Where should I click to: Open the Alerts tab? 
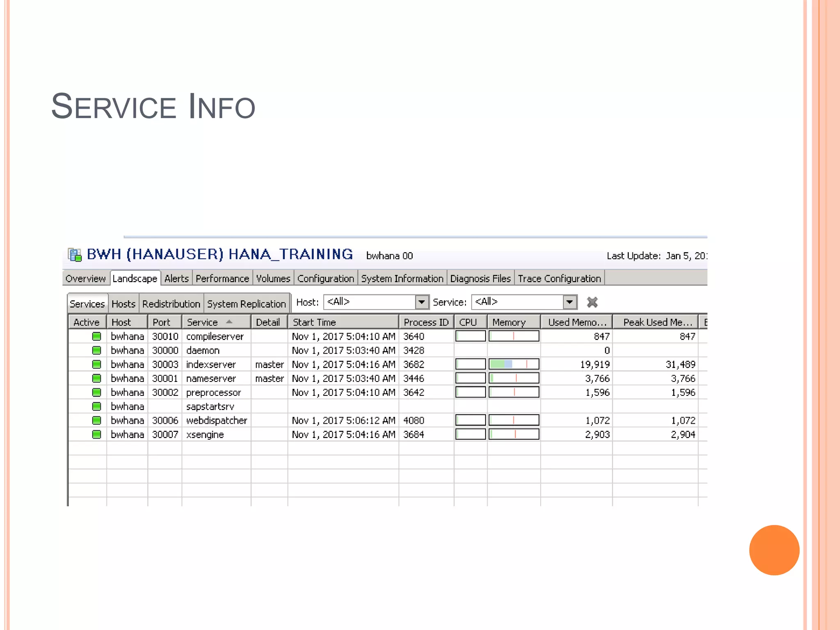[x=176, y=278]
